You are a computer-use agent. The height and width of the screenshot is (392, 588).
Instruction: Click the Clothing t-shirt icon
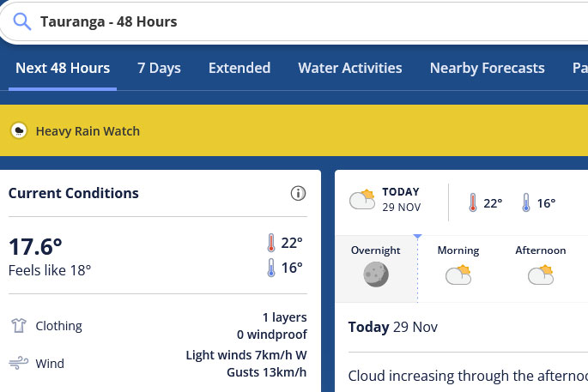point(18,326)
